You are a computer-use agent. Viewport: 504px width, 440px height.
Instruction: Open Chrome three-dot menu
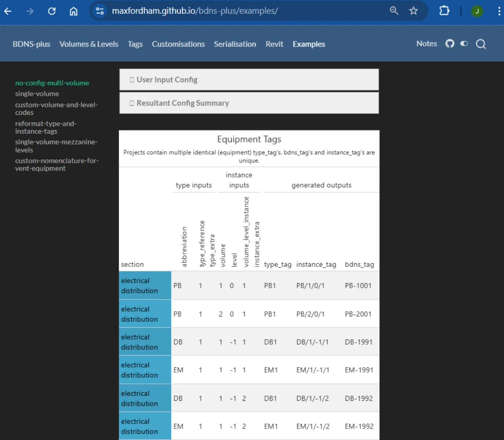pos(499,11)
